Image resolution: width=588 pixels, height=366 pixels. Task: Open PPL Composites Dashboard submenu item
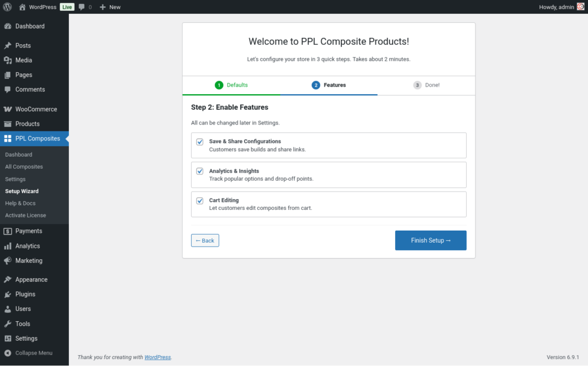click(19, 155)
